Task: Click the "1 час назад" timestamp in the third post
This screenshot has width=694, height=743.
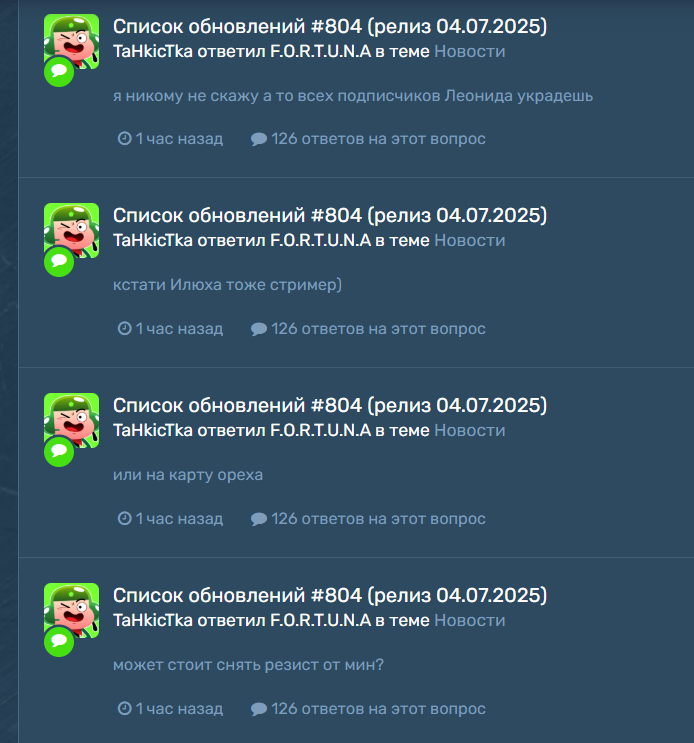Action: (179, 519)
